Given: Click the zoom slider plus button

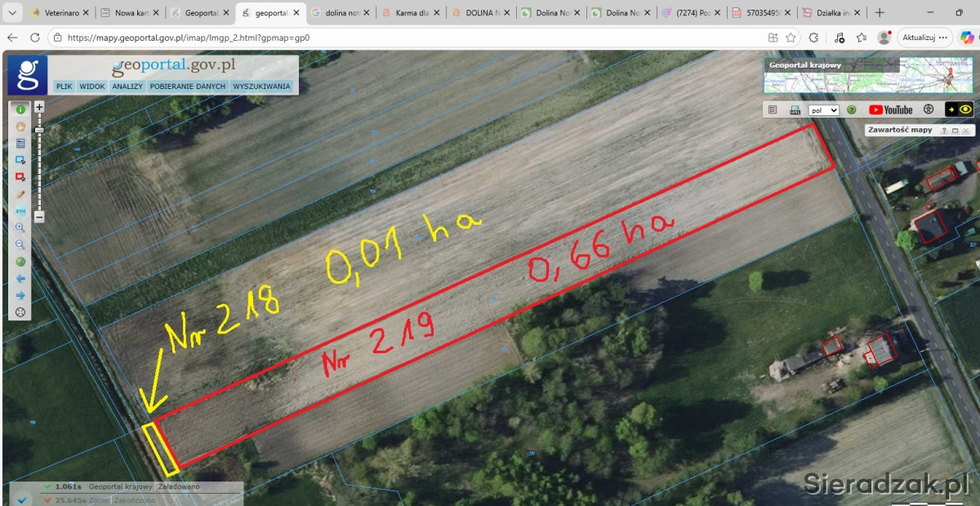Looking at the screenshot, I should (39, 107).
